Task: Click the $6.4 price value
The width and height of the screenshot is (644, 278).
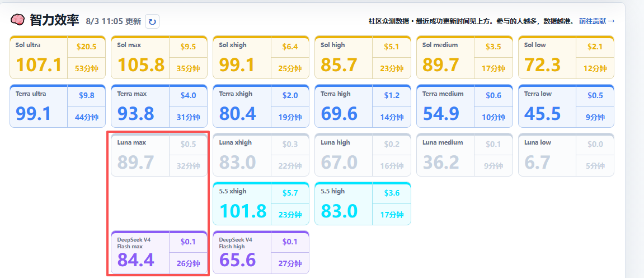Action: [290, 47]
